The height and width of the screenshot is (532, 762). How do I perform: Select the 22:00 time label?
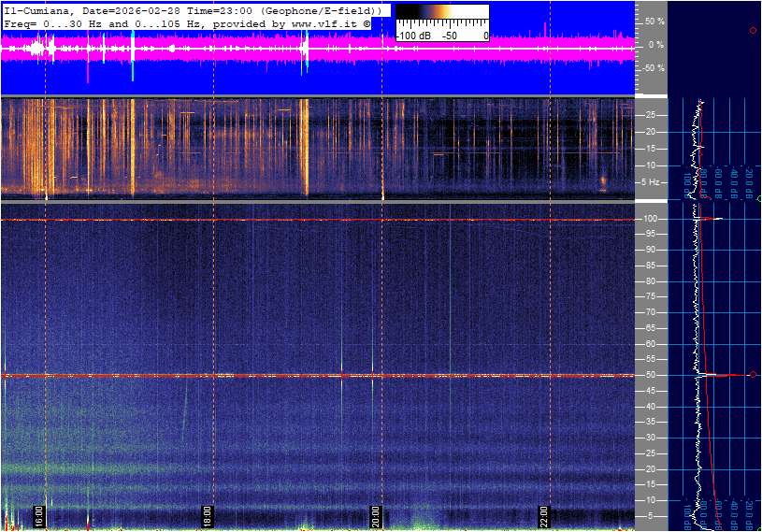pyautogui.click(x=544, y=516)
